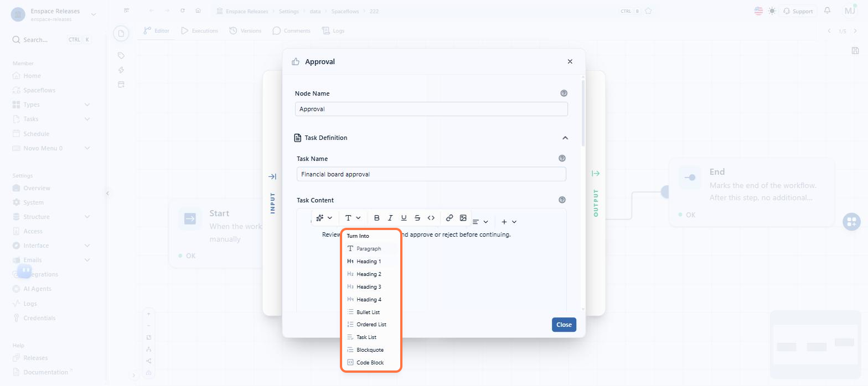868x386 pixels.
Task: Expand the Types sidebar item
Action: coord(87,105)
